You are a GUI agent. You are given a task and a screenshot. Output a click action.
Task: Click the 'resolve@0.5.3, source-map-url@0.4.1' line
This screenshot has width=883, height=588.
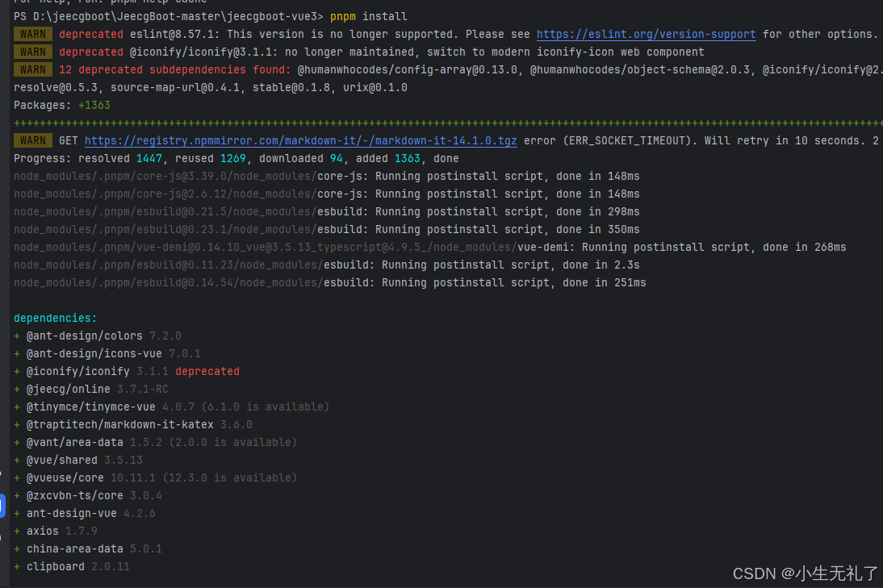[211, 88]
